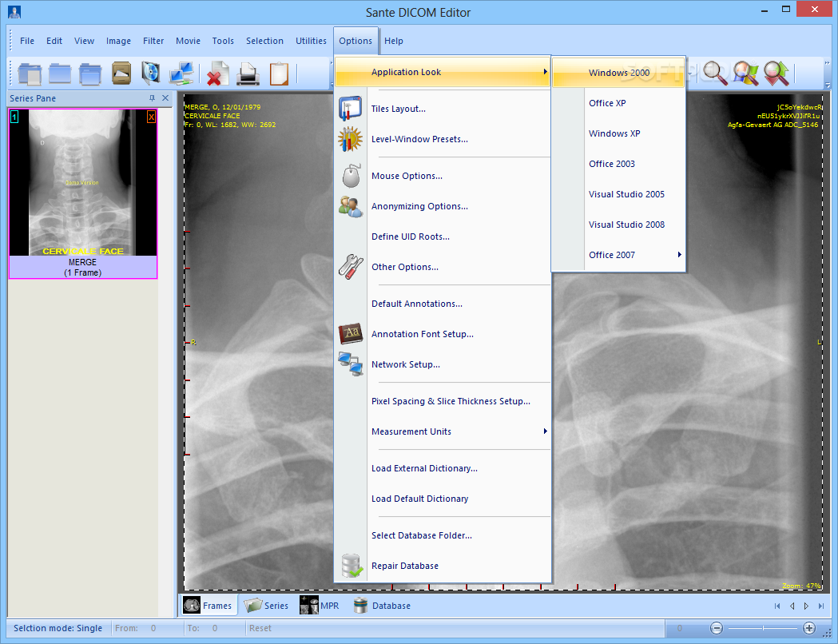Open Level-Window Presets in the menu

(443, 139)
